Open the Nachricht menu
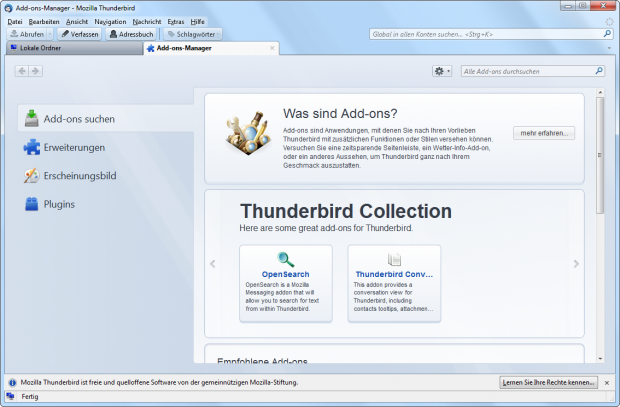The width and height of the screenshot is (620, 407). [147, 22]
